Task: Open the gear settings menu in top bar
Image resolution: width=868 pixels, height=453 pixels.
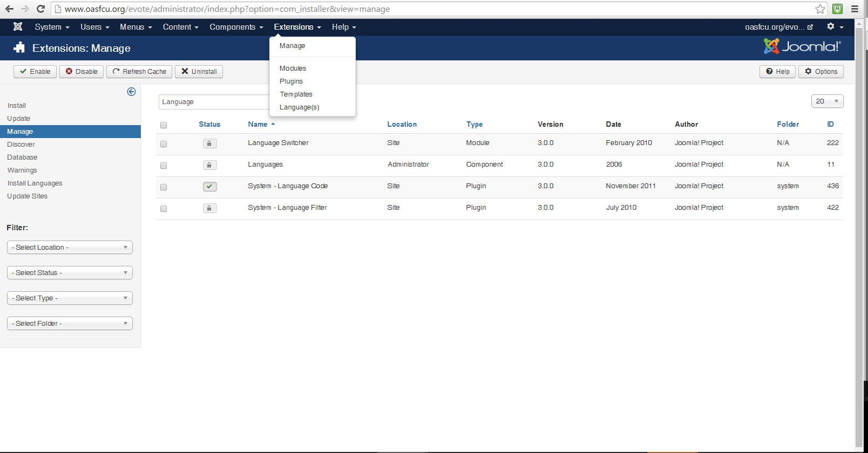Action: point(835,26)
